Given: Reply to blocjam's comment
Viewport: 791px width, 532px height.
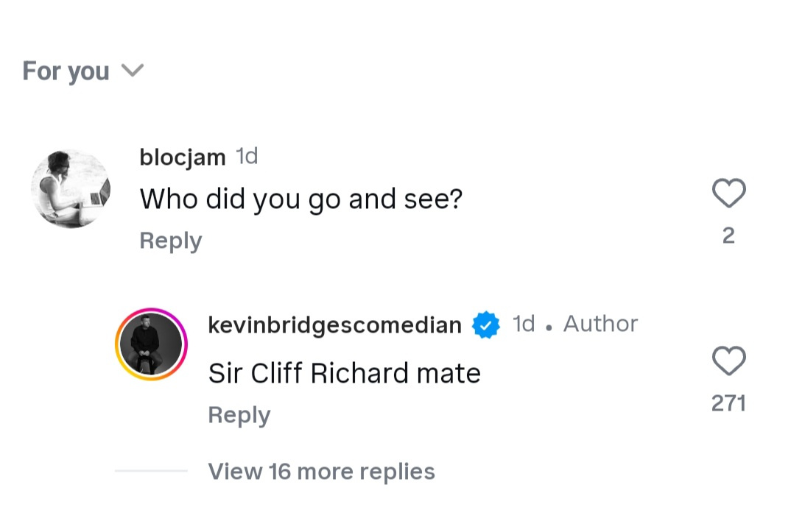Looking at the screenshot, I should (171, 241).
